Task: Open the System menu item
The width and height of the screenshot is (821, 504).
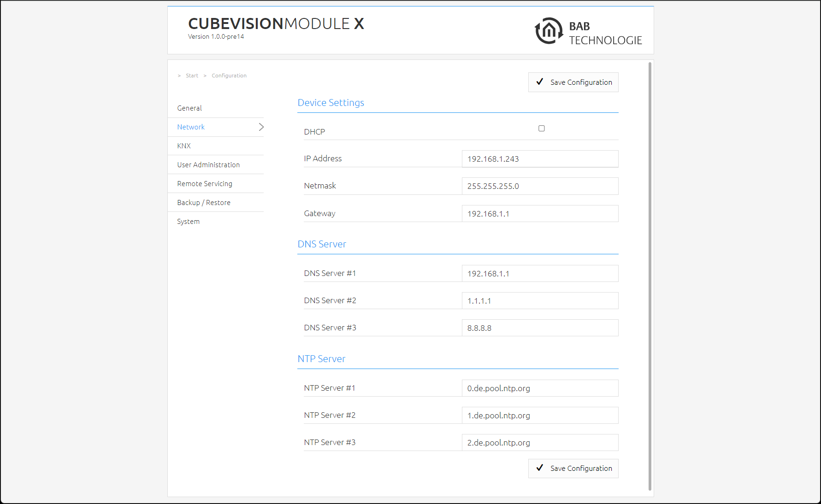Action: [189, 222]
